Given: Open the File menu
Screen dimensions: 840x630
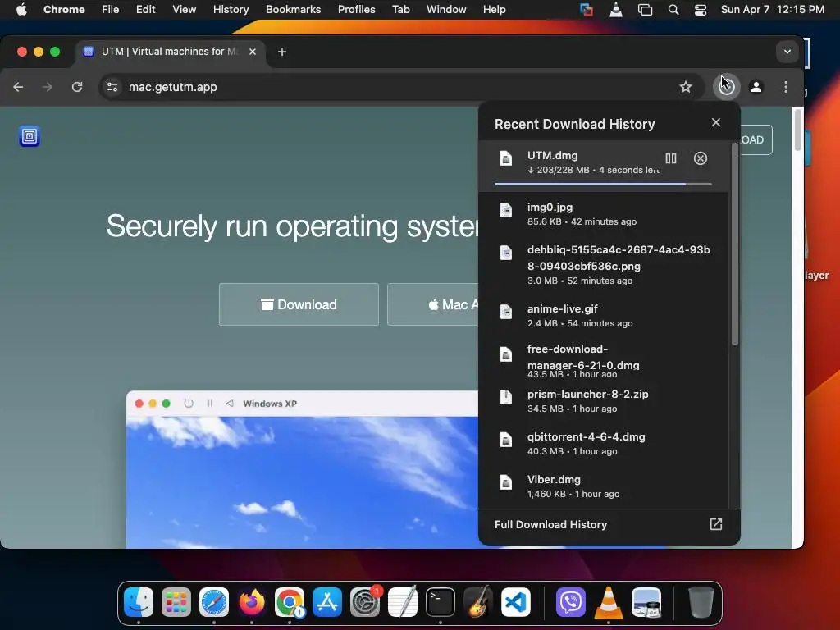Looking at the screenshot, I should click(x=111, y=9).
